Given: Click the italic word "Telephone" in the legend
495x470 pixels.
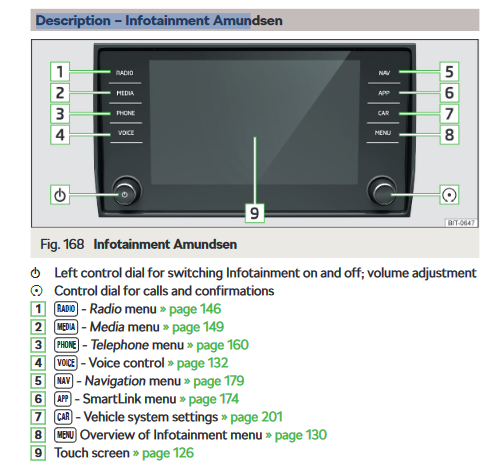Looking at the screenshot, I should click(x=120, y=345).
